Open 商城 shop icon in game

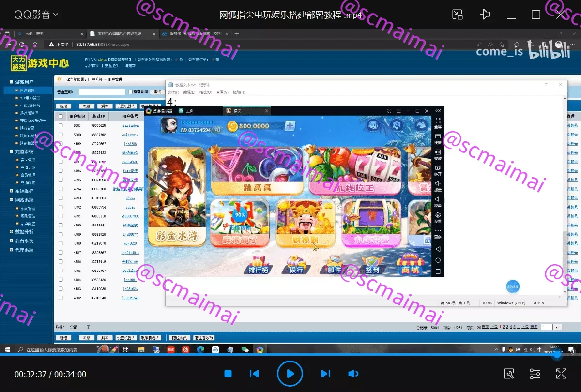pyautogui.click(x=410, y=264)
